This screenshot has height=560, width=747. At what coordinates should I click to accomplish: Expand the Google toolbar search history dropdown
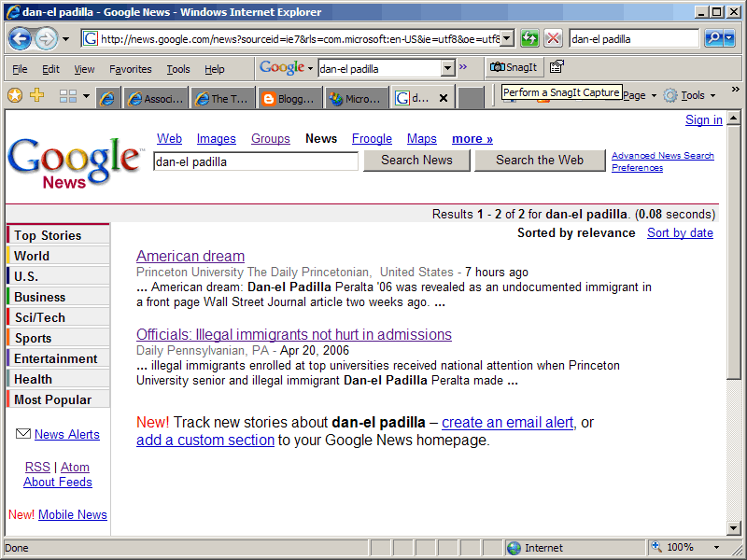tap(447, 68)
